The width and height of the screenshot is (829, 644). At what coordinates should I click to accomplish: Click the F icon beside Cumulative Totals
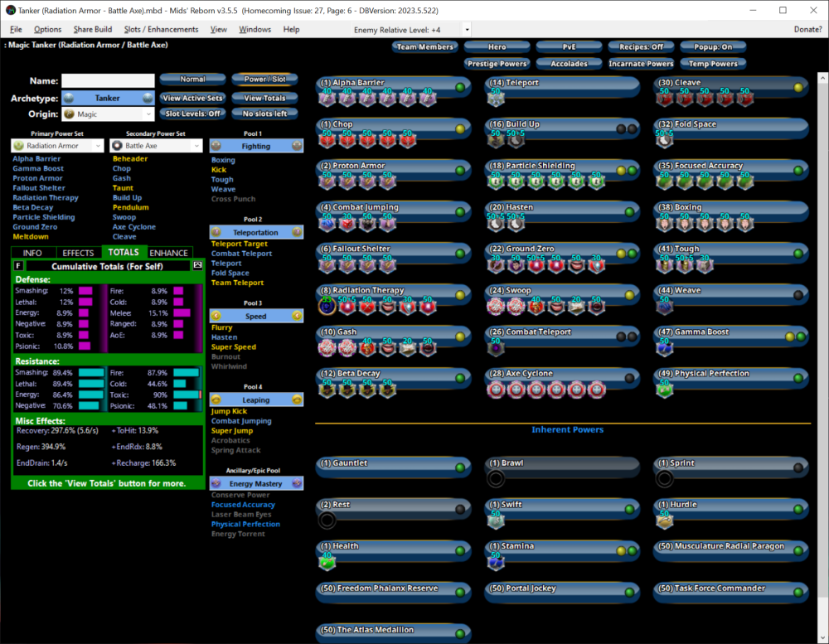click(19, 265)
